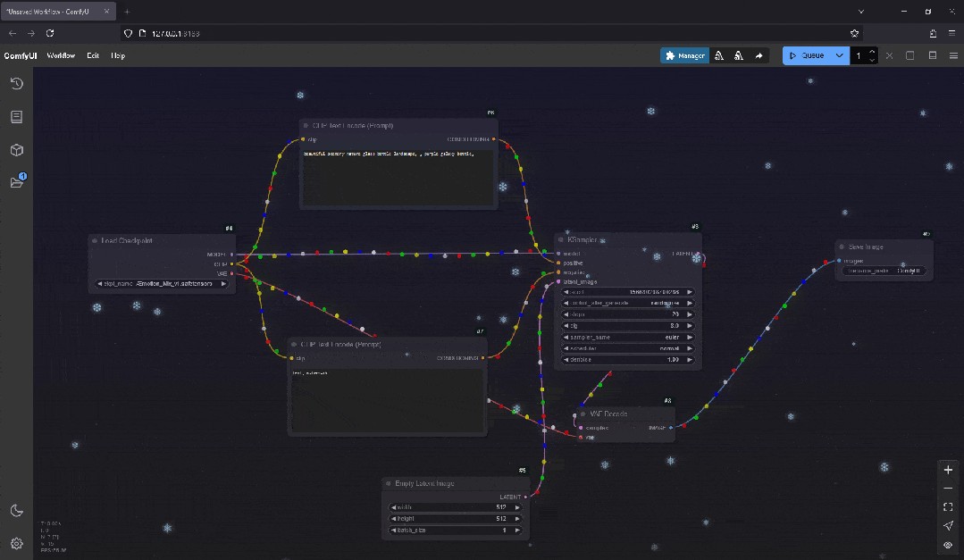The image size is (964, 560).
Task: Click the bookmark star in address bar
Action: click(x=854, y=33)
